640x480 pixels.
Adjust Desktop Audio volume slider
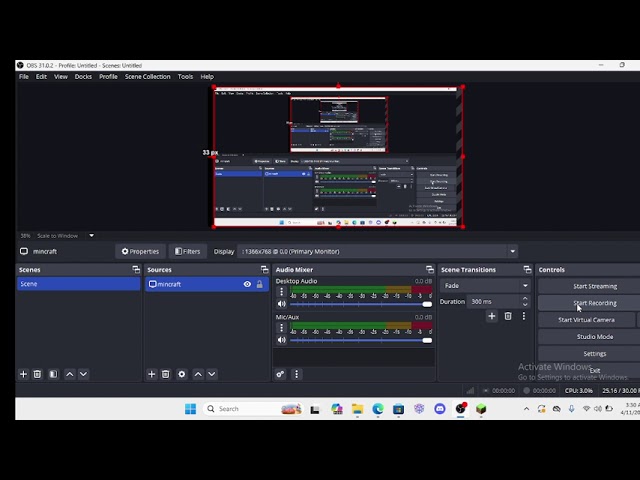point(360,304)
